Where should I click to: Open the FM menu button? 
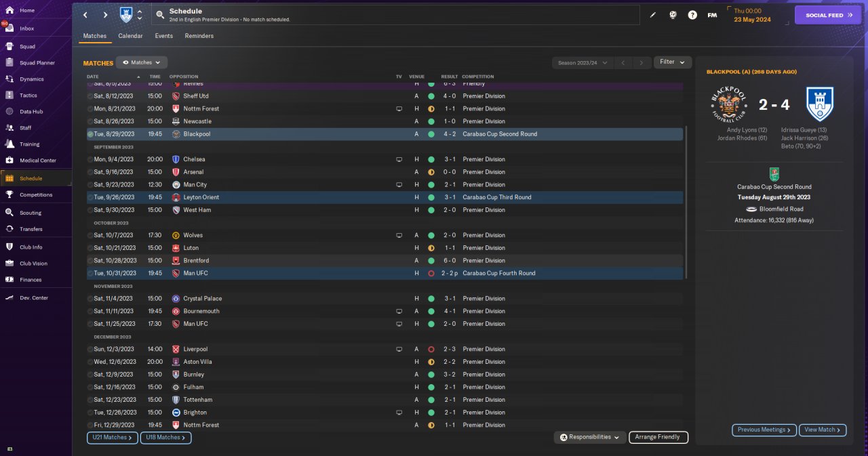click(x=712, y=15)
